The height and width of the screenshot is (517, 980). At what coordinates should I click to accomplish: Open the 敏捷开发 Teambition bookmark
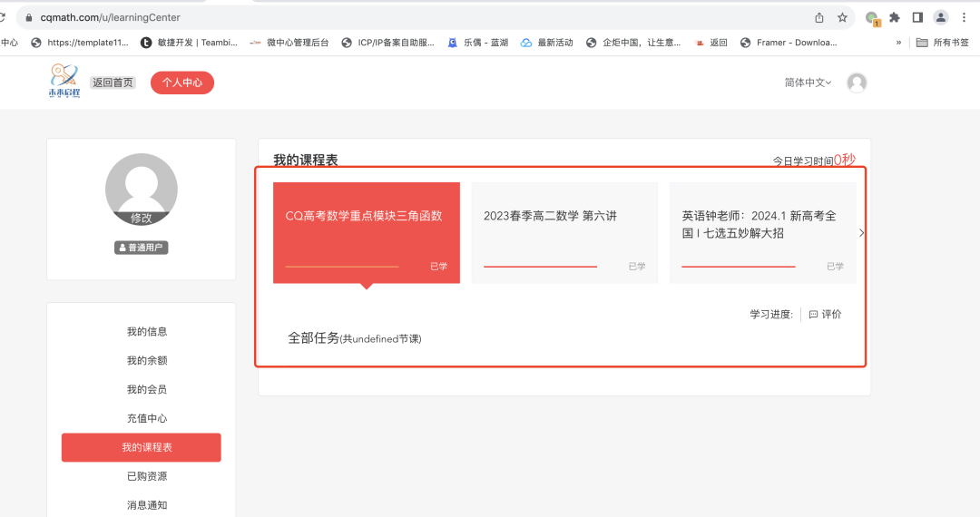(x=189, y=43)
